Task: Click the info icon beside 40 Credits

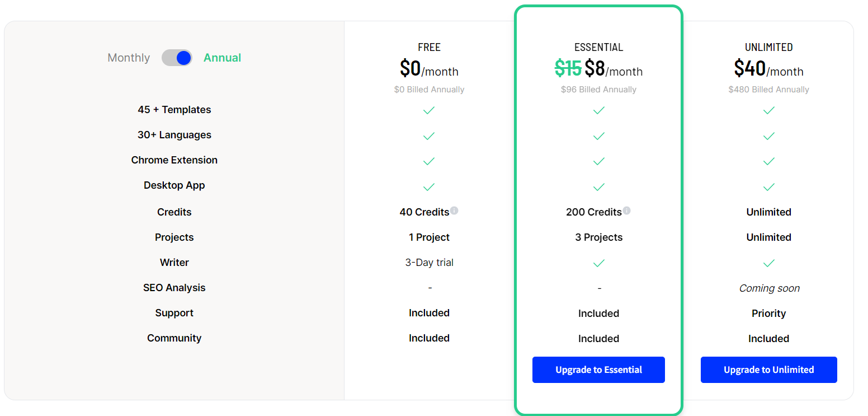Action: pos(454,211)
